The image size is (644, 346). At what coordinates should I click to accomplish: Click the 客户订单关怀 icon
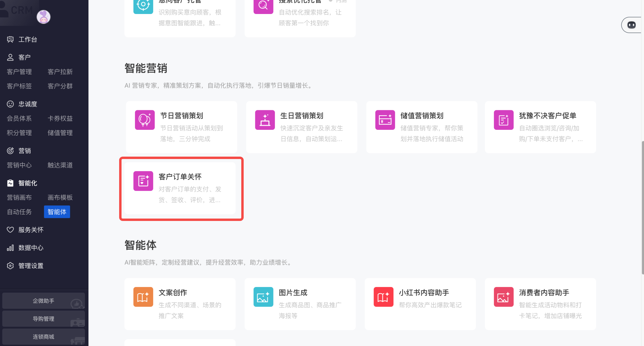143,181
